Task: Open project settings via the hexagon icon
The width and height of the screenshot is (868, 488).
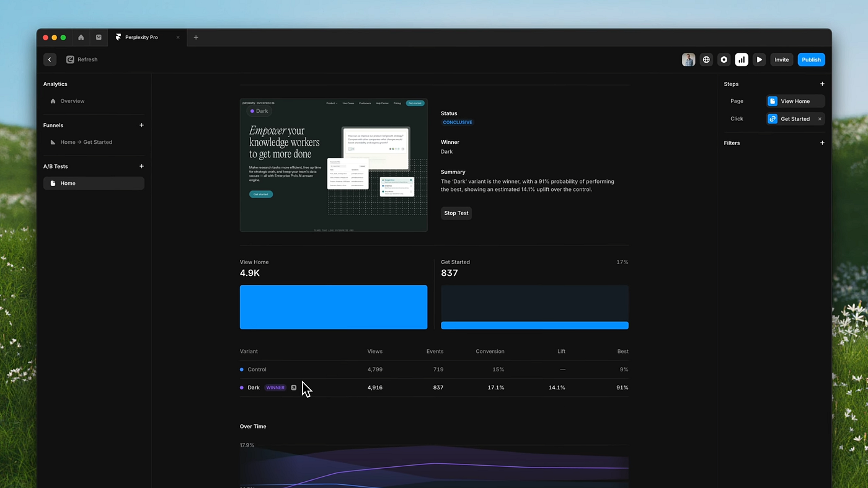Action: (724, 60)
